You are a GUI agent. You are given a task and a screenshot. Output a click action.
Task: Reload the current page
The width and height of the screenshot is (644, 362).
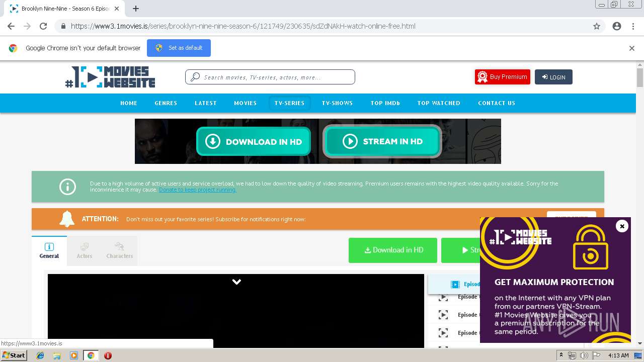pos(43,26)
